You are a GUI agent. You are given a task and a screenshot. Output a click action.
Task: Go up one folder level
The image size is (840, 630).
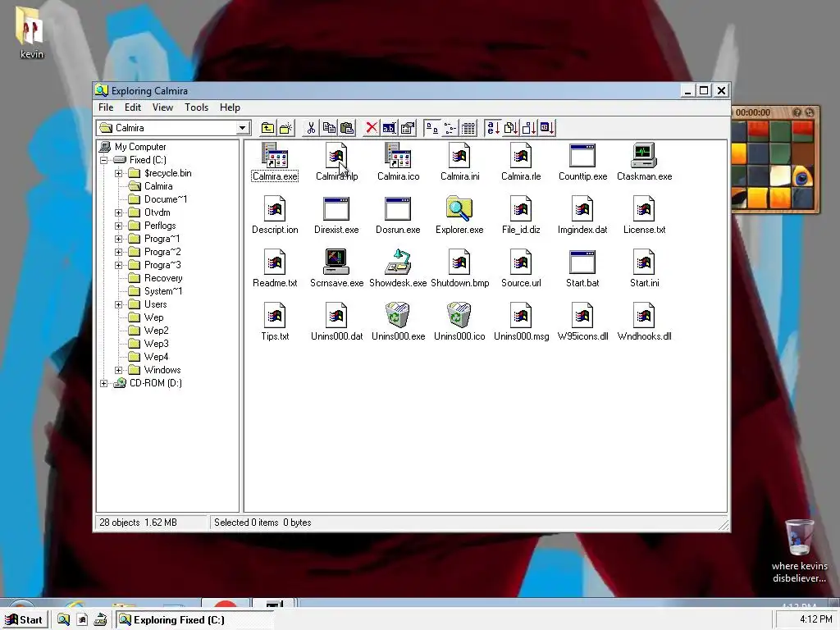click(267, 128)
